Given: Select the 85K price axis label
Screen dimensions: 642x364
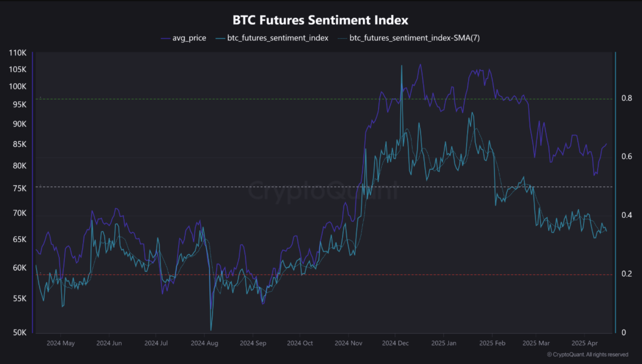Looking at the screenshot, I should point(19,144).
